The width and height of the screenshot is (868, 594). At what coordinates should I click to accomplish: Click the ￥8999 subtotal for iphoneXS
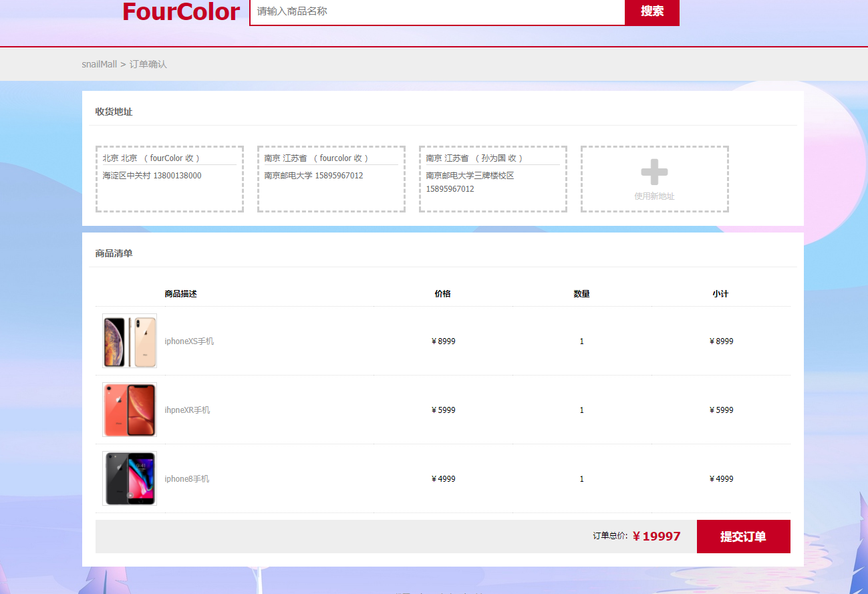point(721,341)
